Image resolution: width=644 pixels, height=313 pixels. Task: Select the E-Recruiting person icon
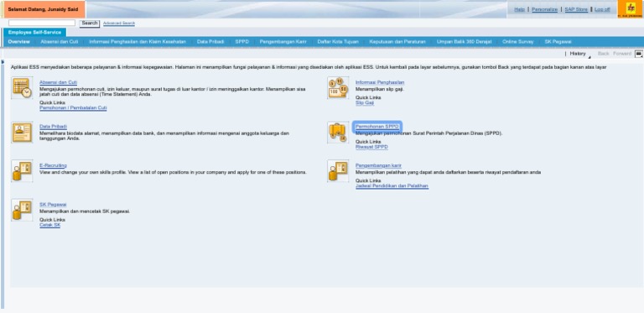tap(22, 171)
